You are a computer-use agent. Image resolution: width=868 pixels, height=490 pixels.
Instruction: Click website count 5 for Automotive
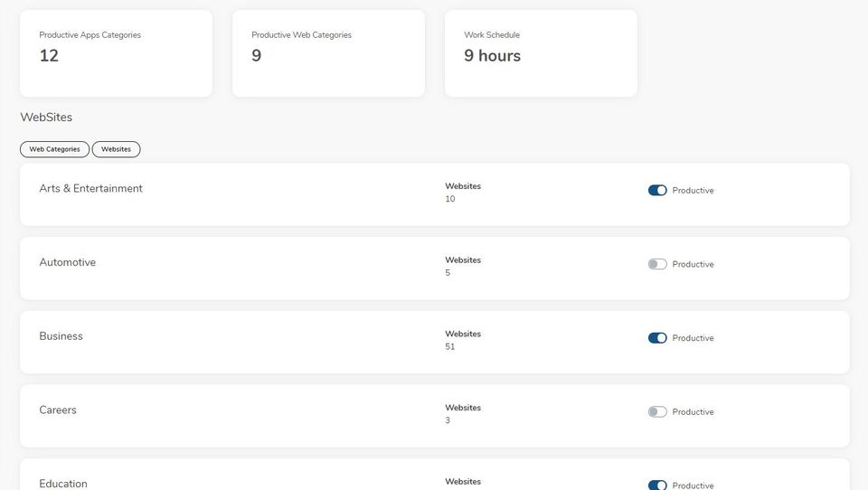pos(448,272)
